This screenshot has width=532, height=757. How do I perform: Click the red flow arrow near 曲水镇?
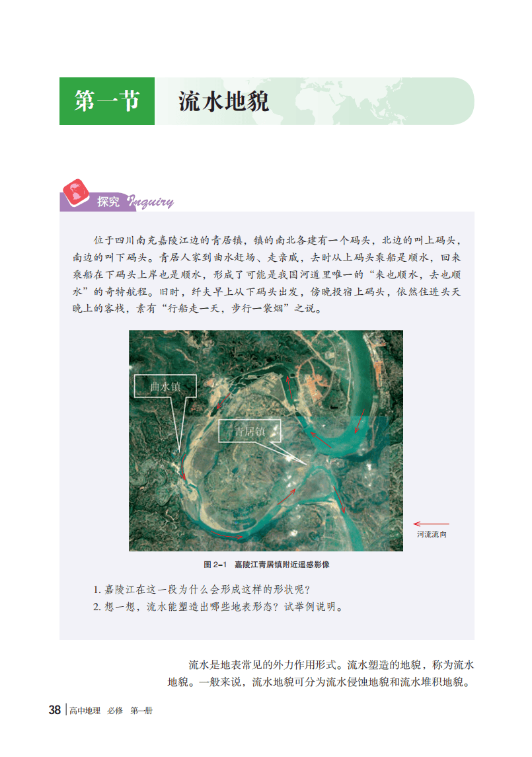tap(182, 467)
